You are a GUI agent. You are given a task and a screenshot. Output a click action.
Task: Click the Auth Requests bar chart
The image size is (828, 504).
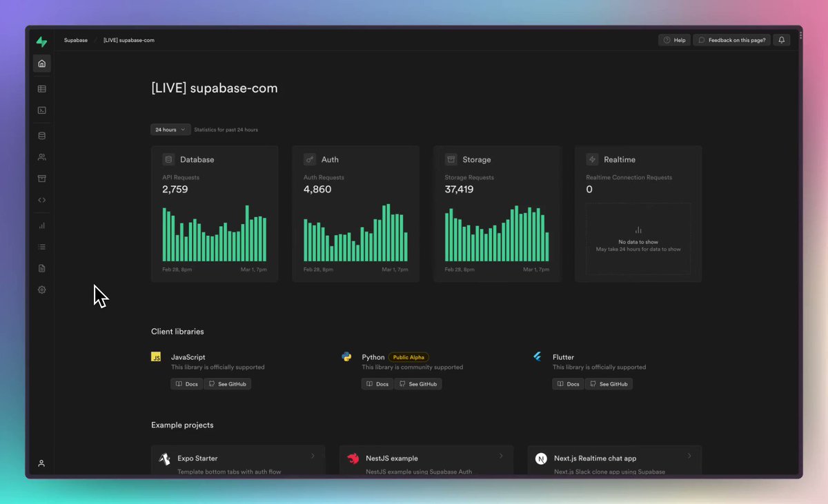pyautogui.click(x=355, y=233)
